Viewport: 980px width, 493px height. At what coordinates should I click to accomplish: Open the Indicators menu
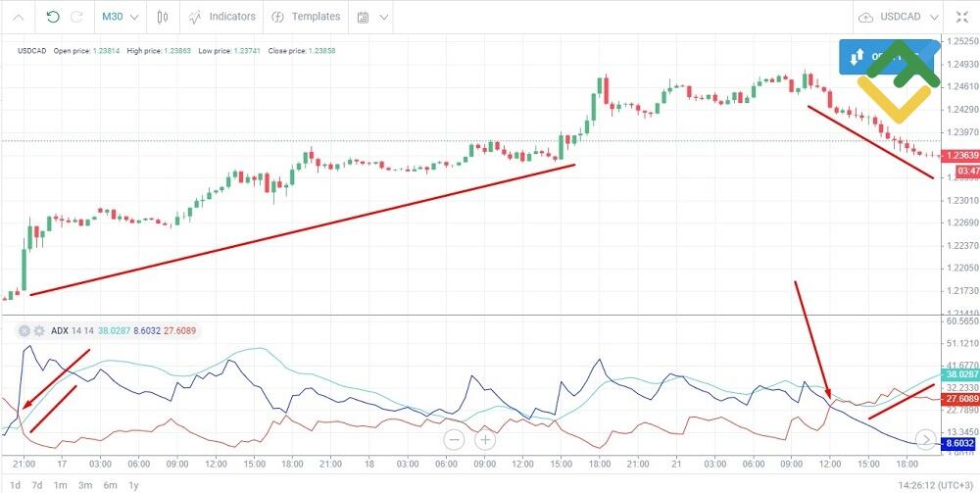click(x=221, y=17)
